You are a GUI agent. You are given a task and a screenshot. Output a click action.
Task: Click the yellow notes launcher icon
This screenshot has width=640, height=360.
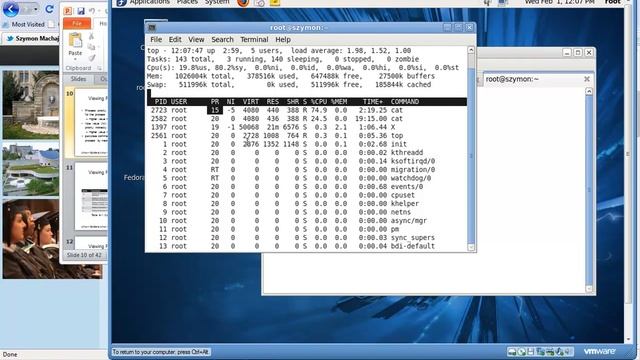[275, 3]
